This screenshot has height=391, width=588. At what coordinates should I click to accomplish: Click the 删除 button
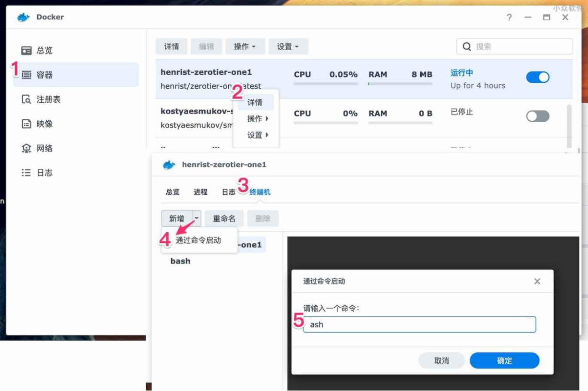263,218
